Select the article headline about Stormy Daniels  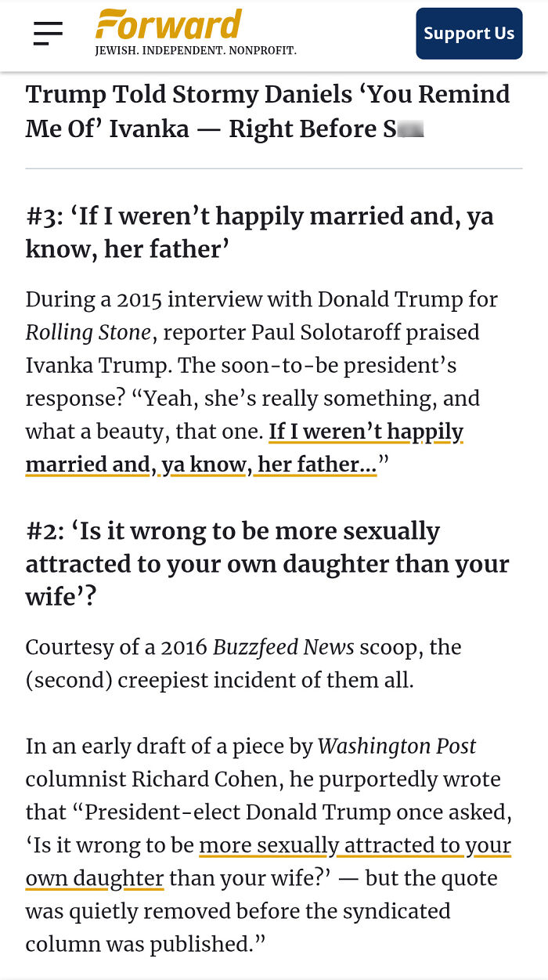[266, 110]
